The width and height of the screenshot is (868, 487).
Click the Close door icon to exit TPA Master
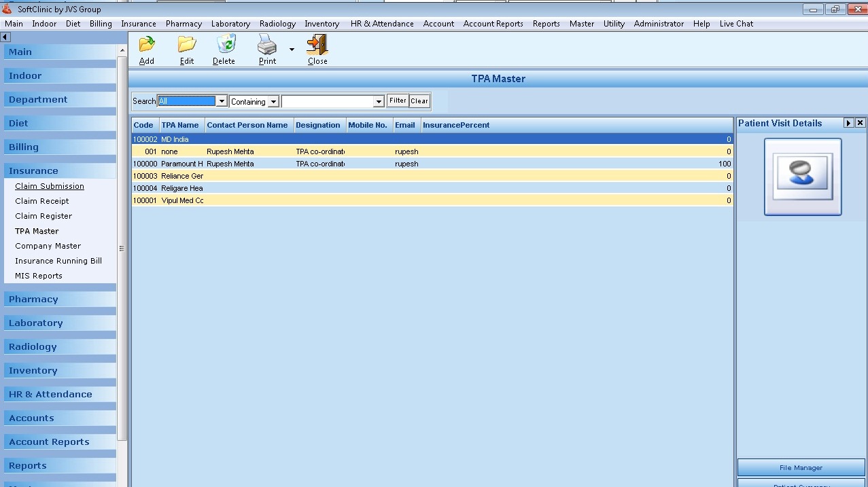click(317, 45)
